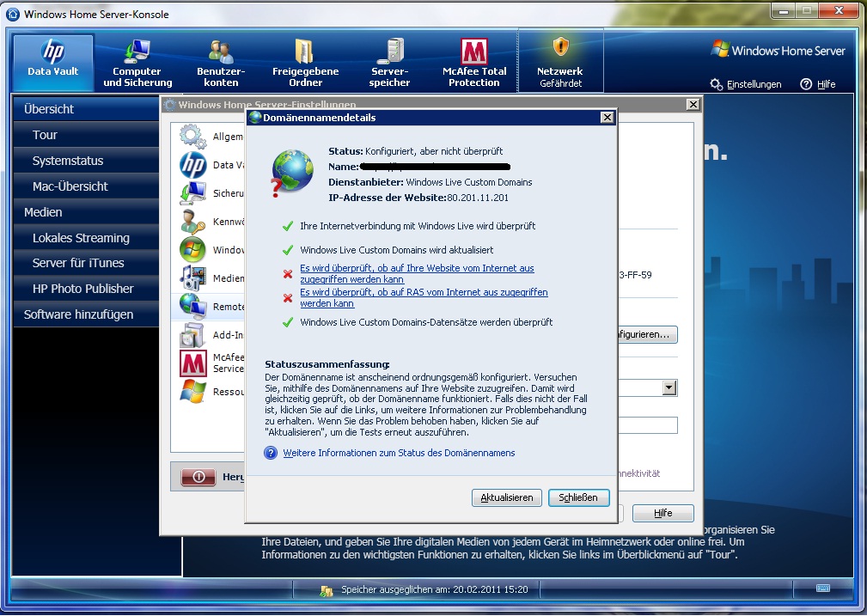The image size is (867, 616).
Task: Select Tour in sidebar
Action: [x=86, y=135]
